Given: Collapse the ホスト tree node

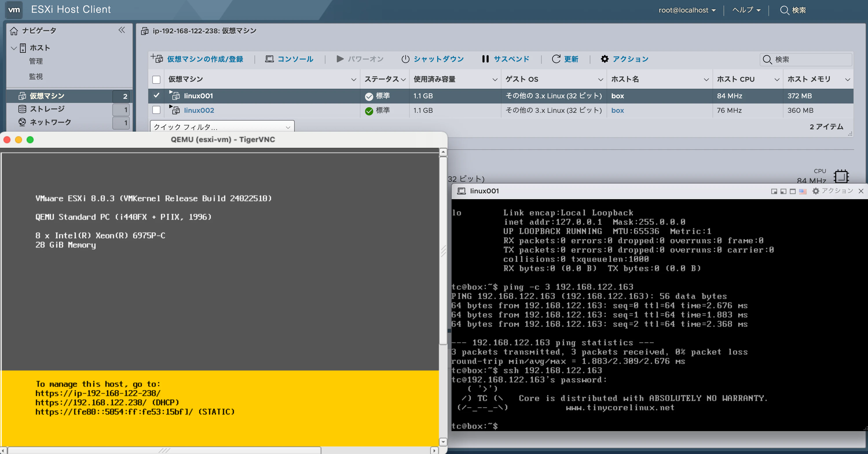Looking at the screenshot, I should tap(14, 48).
